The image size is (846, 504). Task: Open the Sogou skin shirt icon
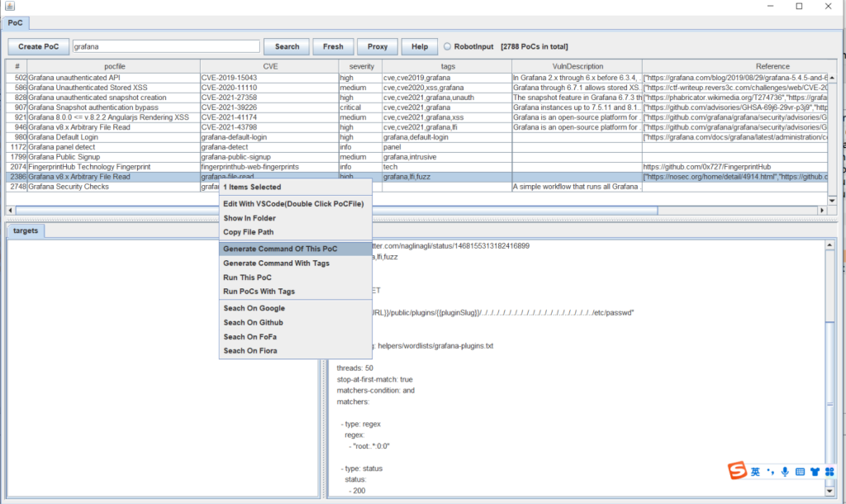pyautogui.click(x=815, y=472)
